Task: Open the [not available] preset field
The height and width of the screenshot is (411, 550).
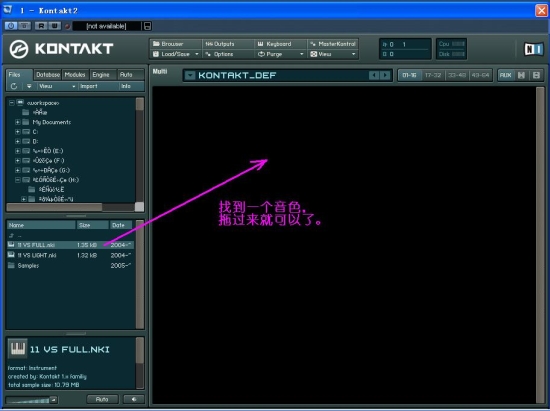Action: pyautogui.click(x=106, y=26)
